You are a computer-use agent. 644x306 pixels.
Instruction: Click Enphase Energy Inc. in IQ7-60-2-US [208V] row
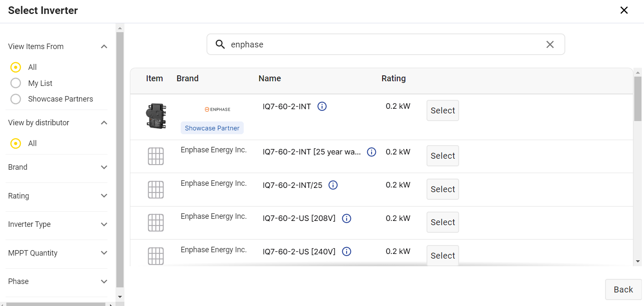(x=214, y=216)
